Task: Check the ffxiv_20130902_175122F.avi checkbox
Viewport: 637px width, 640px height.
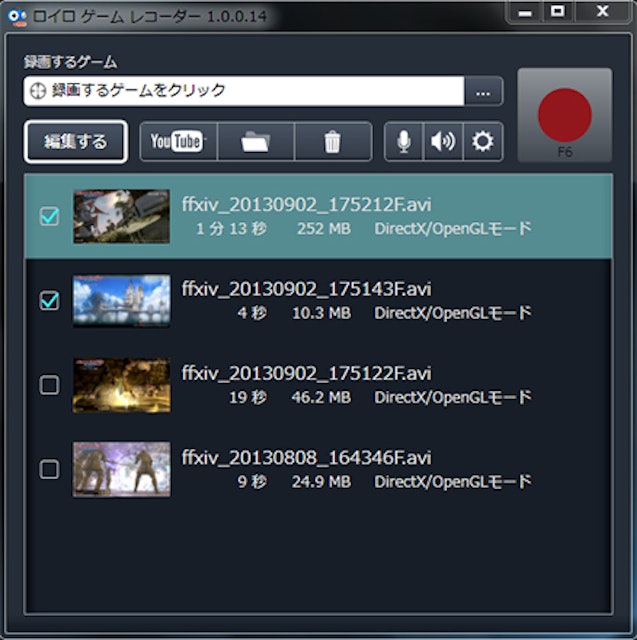Action: (49, 385)
